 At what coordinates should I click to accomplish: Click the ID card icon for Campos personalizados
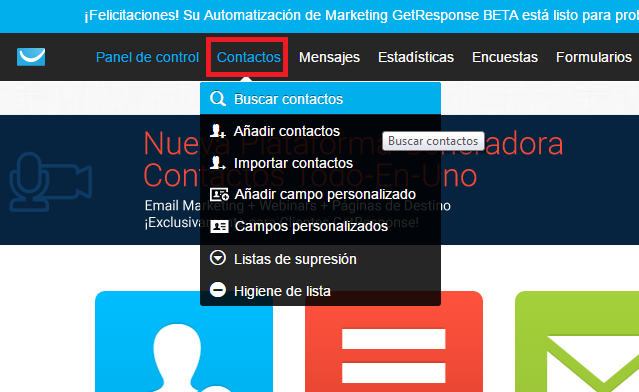coord(219,226)
